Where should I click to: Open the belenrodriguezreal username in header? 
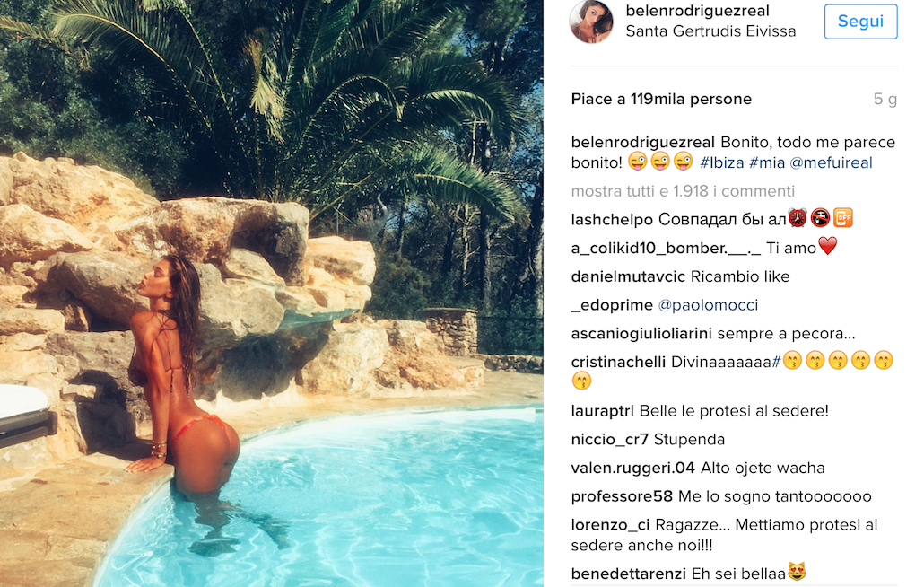[697, 11]
